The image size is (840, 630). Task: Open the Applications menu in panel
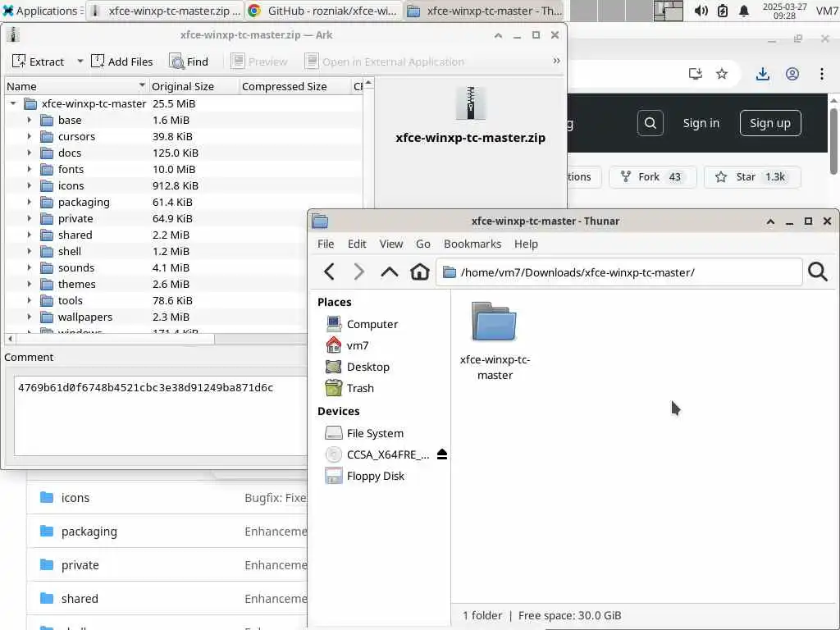coord(41,11)
